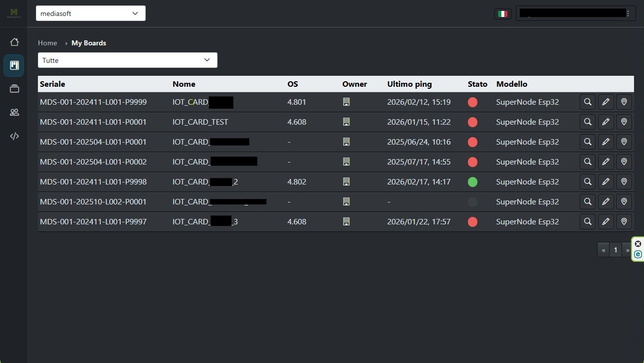Screen dimensions: 644x363
Task: Open the Tutte filter dropdown
Action: [x=128, y=60]
